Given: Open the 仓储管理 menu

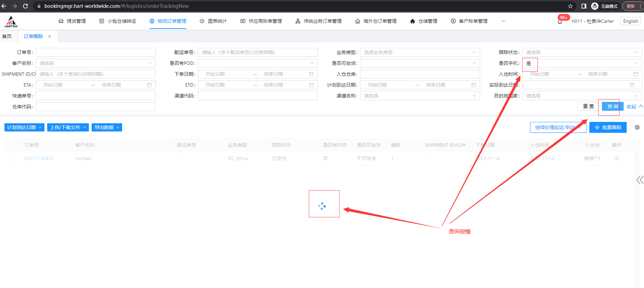Looking at the screenshot, I should pos(424,21).
